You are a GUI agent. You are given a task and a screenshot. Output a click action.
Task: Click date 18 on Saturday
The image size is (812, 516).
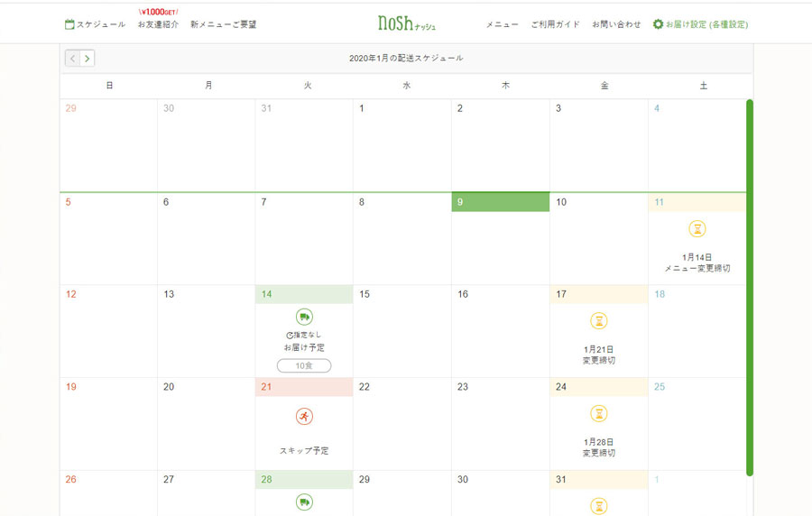point(660,294)
